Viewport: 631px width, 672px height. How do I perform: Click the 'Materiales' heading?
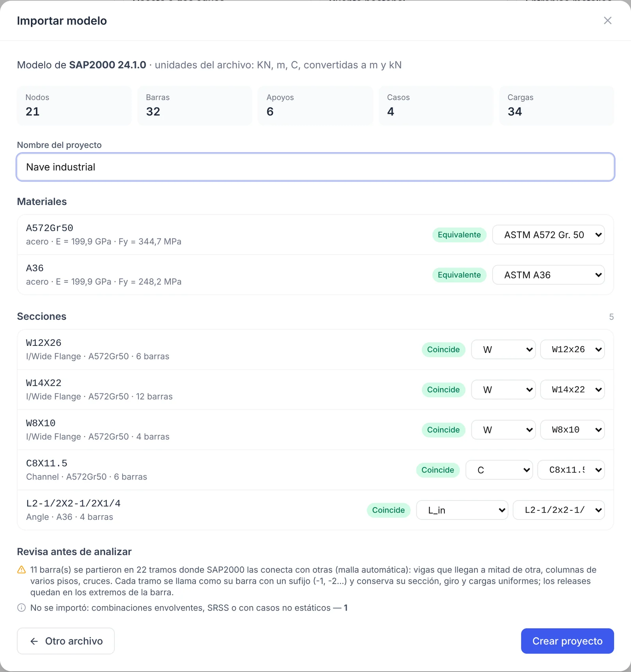[x=42, y=202]
